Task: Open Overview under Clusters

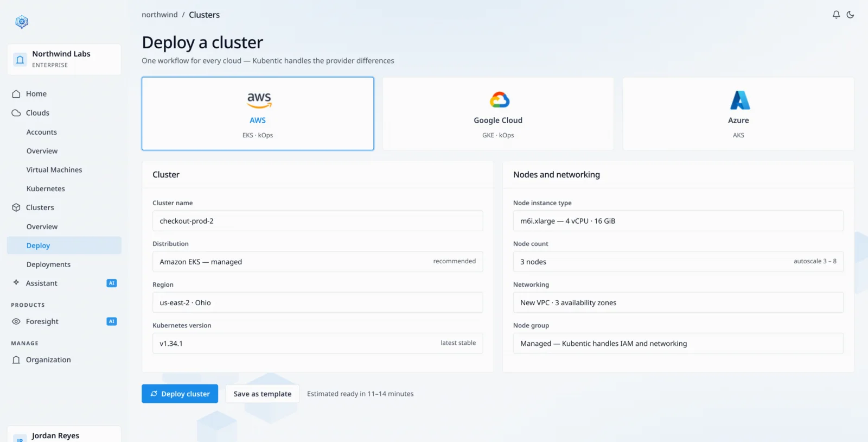Action: pos(64,226)
